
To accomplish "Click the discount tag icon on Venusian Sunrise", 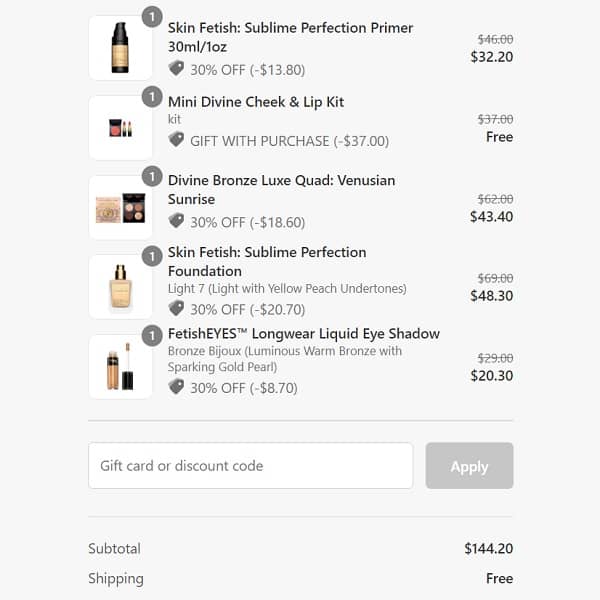I will coord(177,221).
